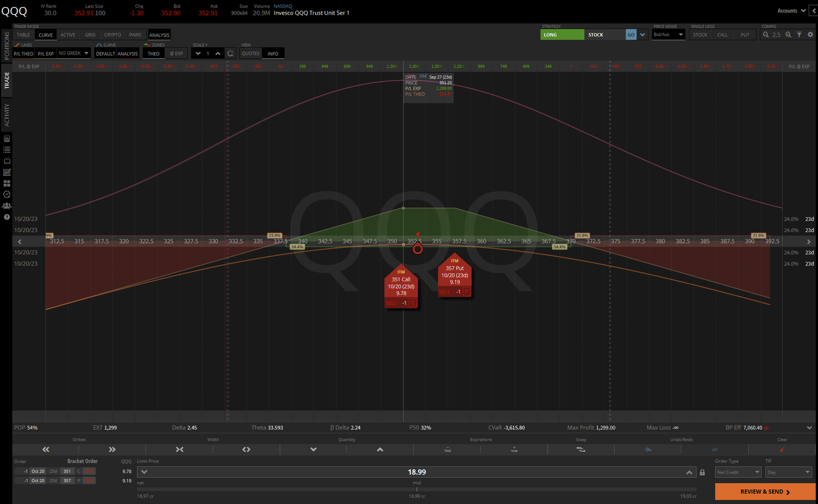Image resolution: width=818 pixels, height=504 pixels.
Task: Click Review & Send order button
Action: point(765,491)
